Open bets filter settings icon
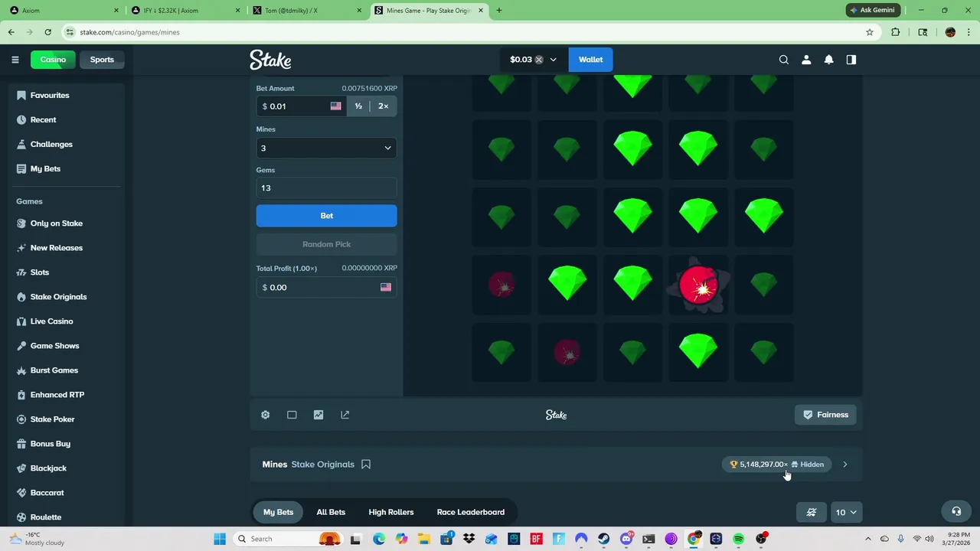The height and width of the screenshot is (551, 980). [x=812, y=512]
